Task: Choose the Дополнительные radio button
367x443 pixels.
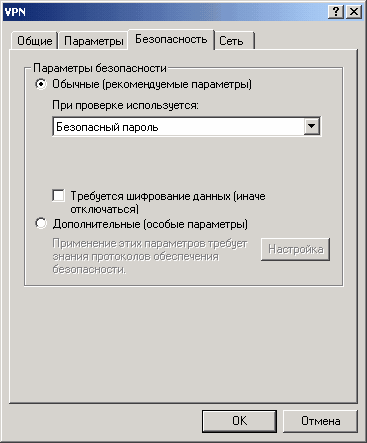Action: point(41,223)
